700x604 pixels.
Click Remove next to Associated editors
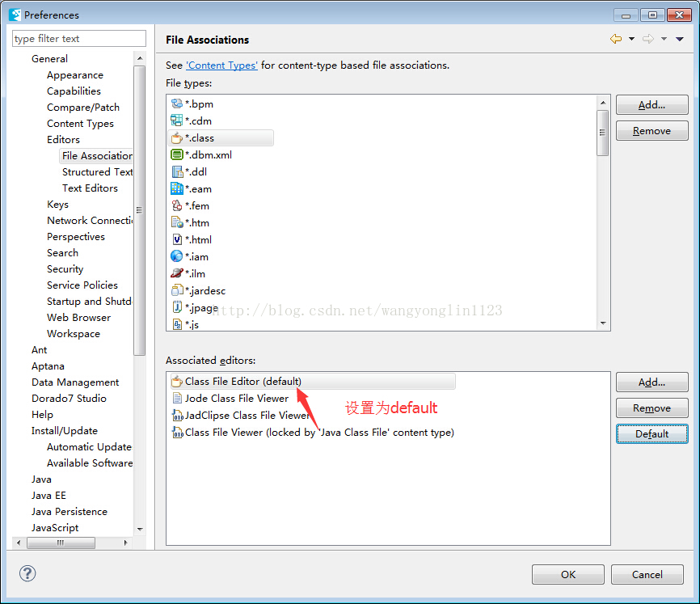652,408
